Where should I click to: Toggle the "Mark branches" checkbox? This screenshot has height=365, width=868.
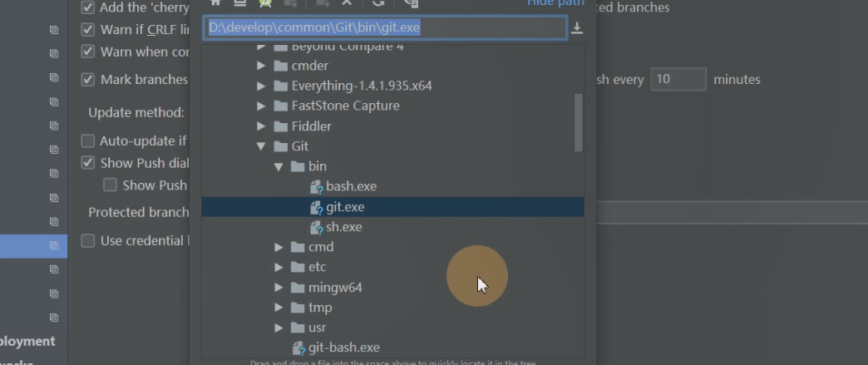pos(87,79)
